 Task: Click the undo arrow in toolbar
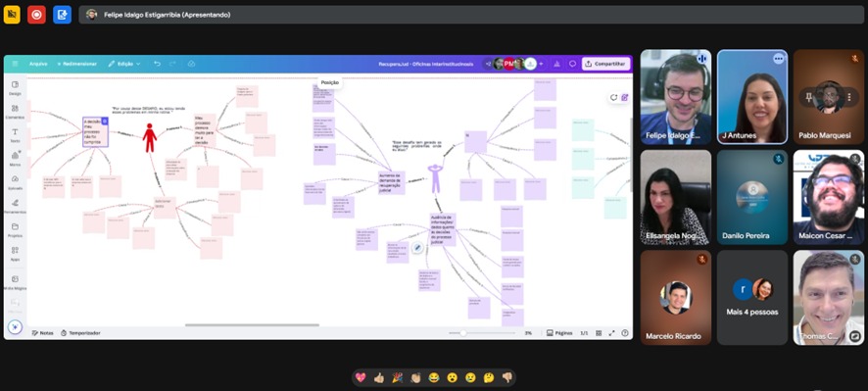pos(157,64)
